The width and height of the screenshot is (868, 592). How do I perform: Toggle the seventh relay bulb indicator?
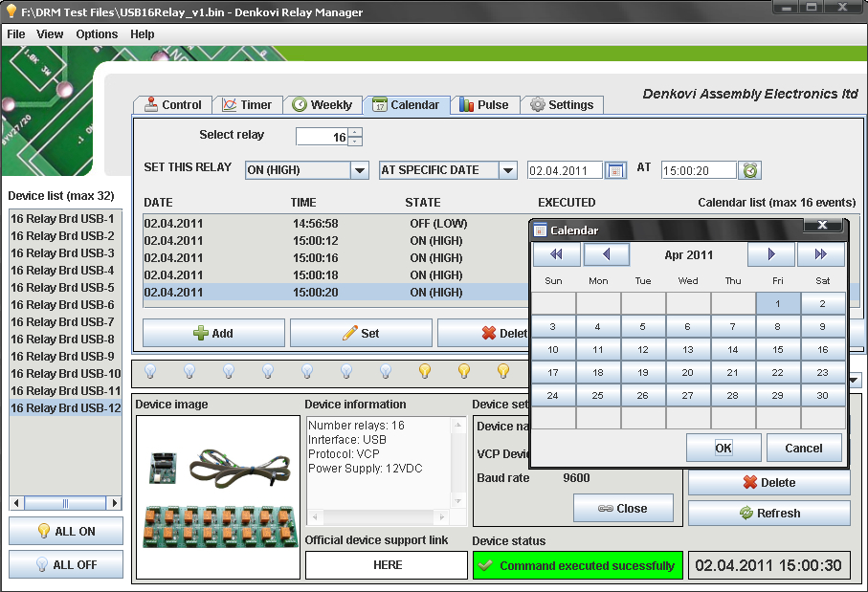(386, 371)
